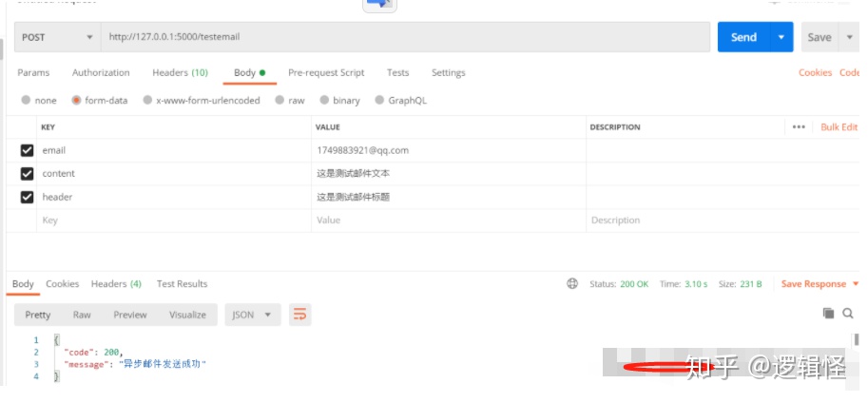868x403 pixels.
Task: Switch response view to Preview
Action: pos(130,315)
